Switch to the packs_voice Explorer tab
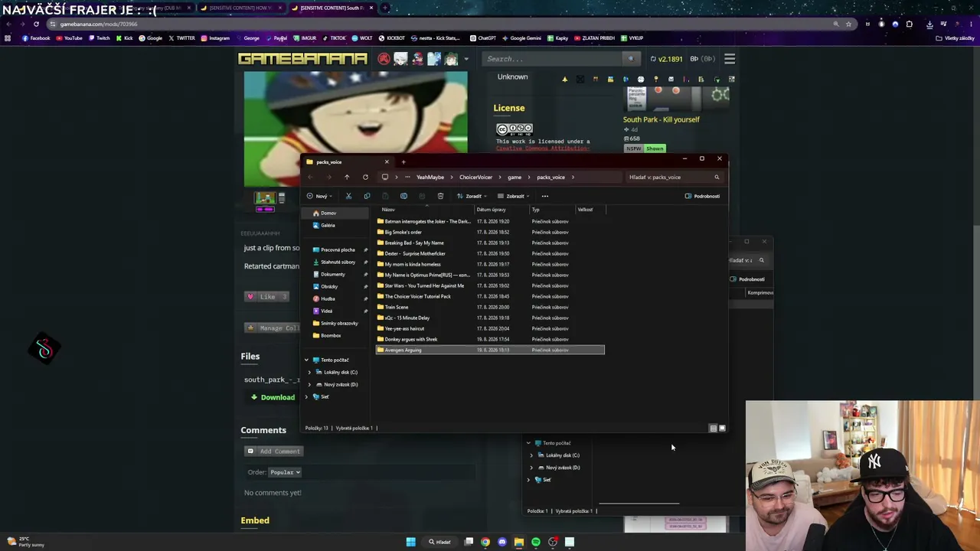The image size is (980, 551). (348, 161)
